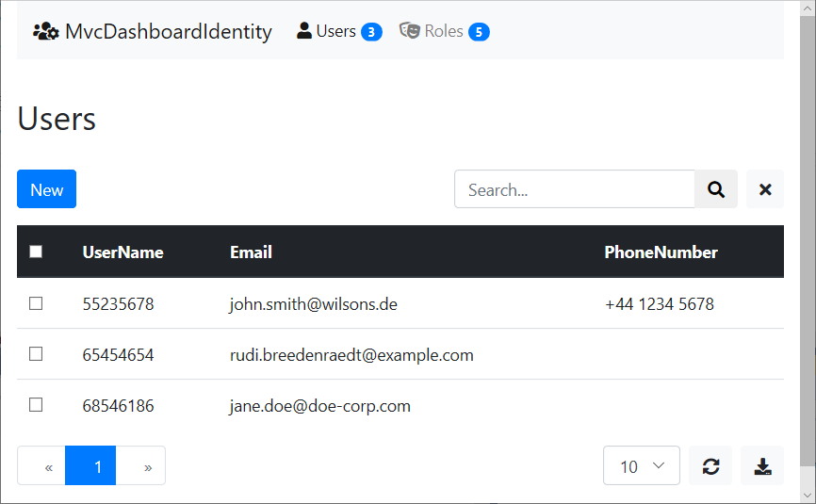Image resolution: width=816 pixels, height=504 pixels.
Task: Click the search magnifier icon button
Action: click(x=716, y=189)
